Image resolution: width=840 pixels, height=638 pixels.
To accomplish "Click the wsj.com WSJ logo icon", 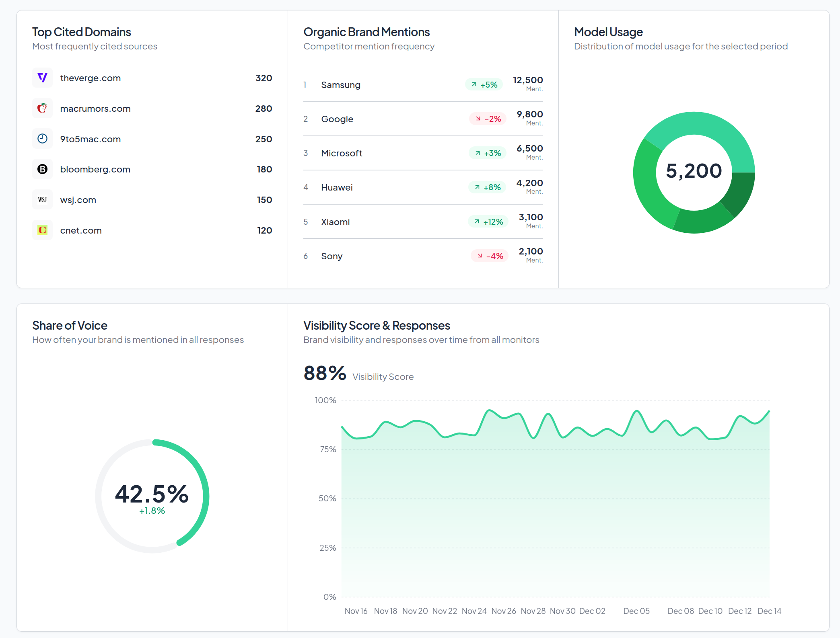I will pyautogui.click(x=42, y=200).
